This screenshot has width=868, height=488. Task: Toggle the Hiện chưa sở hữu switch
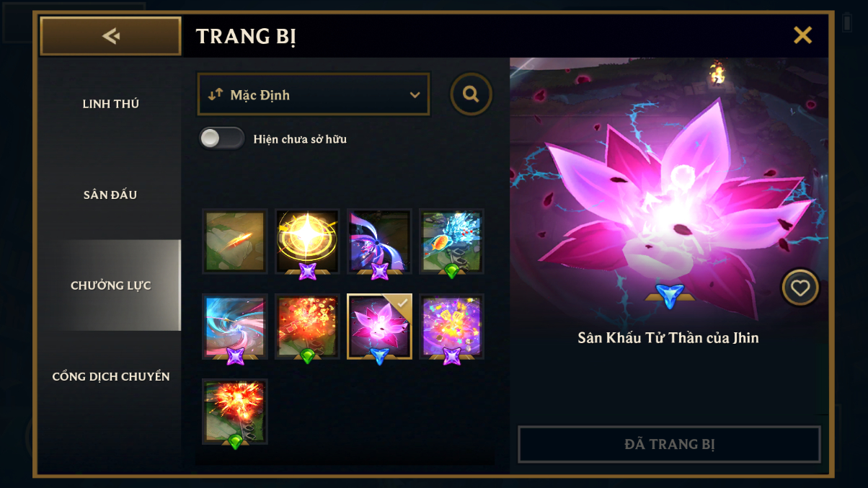(x=222, y=138)
